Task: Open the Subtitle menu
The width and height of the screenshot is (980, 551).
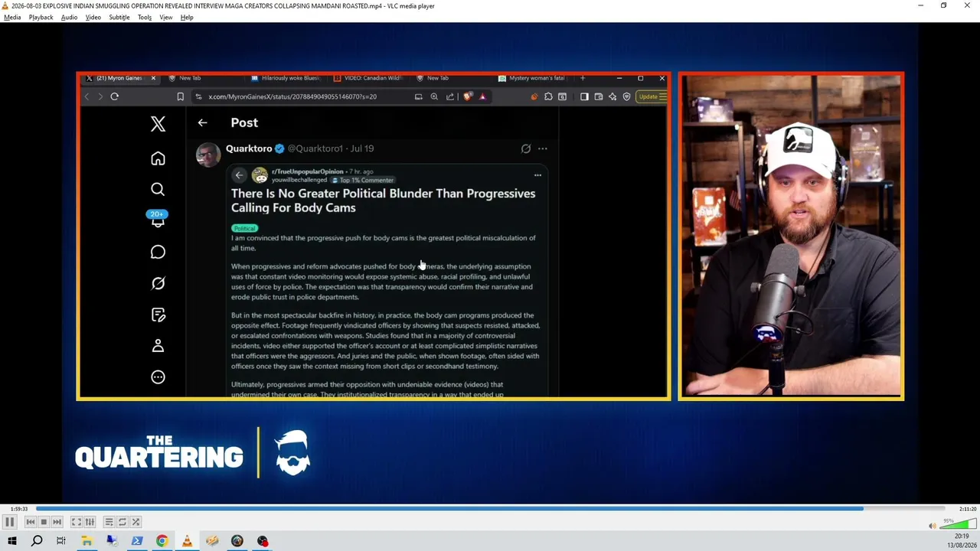Action: [x=119, y=17]
